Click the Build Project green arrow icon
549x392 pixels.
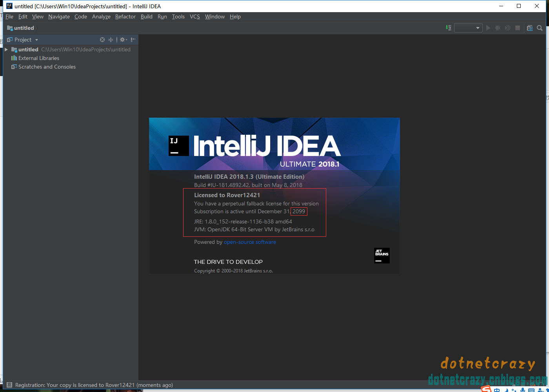tap(449, 28)
